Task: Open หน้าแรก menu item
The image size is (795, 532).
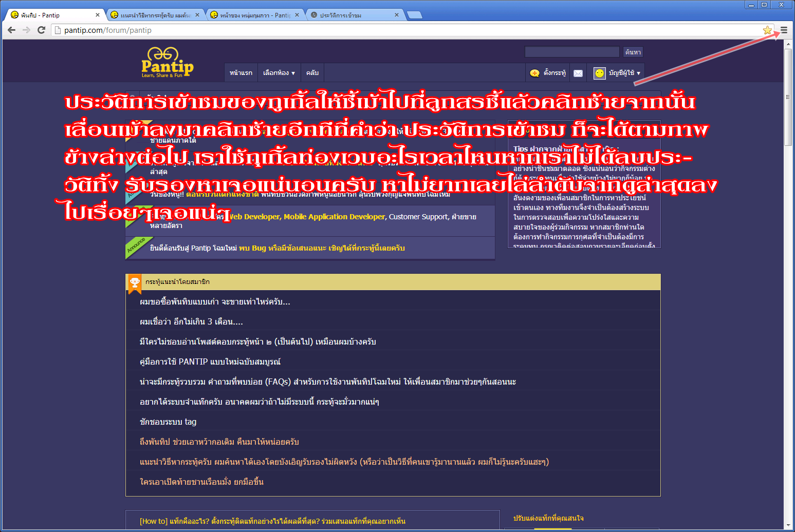Action: [x=241, y=73]
